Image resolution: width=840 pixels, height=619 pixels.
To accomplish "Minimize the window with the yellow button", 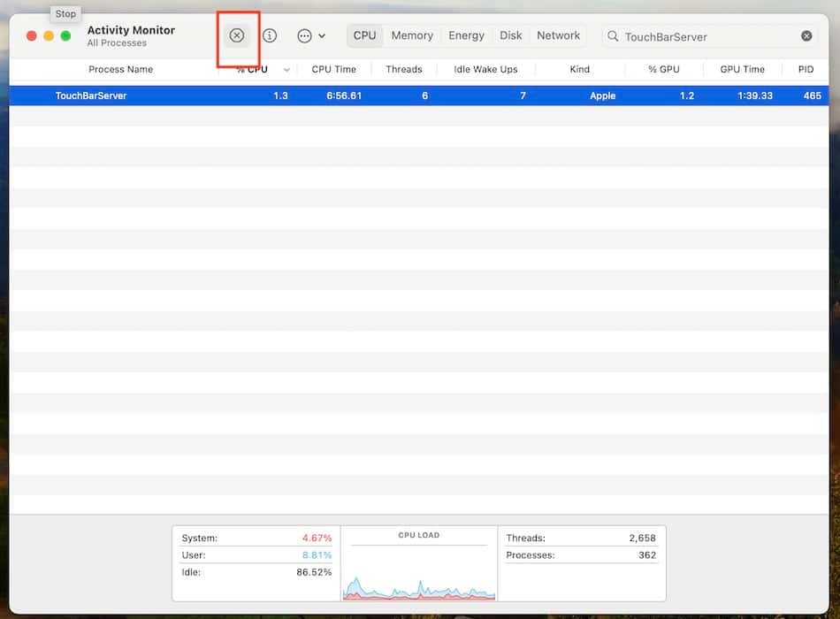I will click(x=49, y=36).
